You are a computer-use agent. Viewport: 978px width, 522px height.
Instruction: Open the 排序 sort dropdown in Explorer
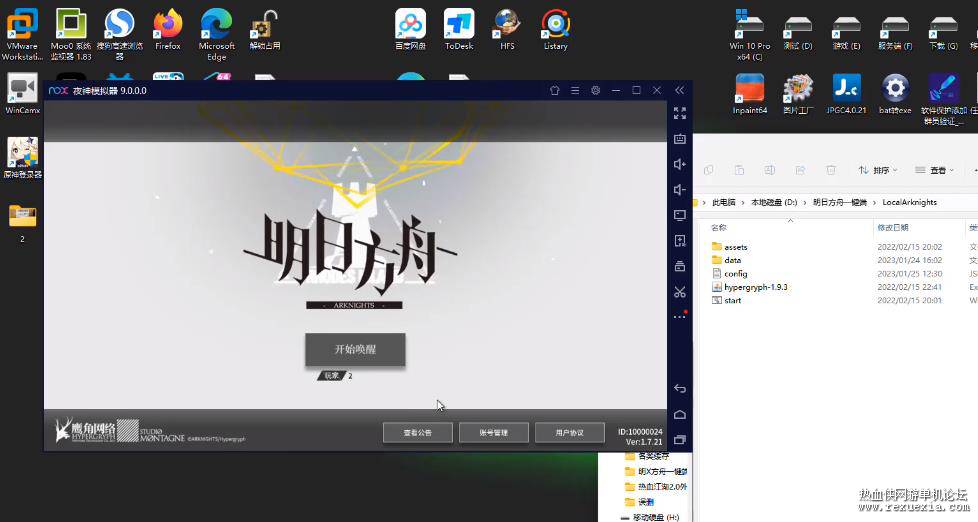(878, 170)
